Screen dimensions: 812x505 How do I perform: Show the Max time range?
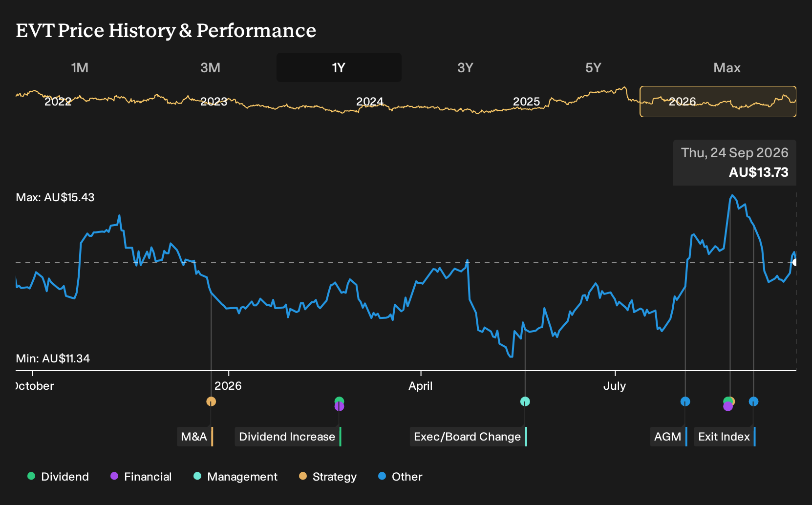(x=727, y=68)
